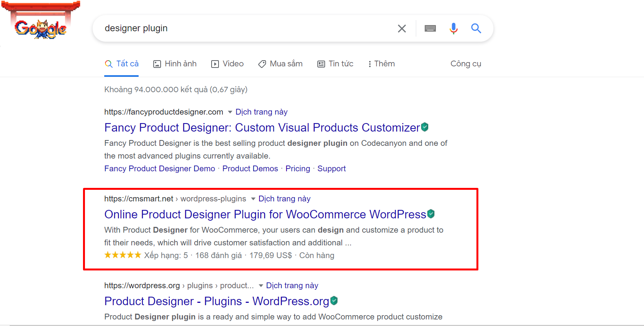
Task: Open 'Online Product Designer Plugin for WooCommerce WordPress'
Action: click(x=265, y=215)
